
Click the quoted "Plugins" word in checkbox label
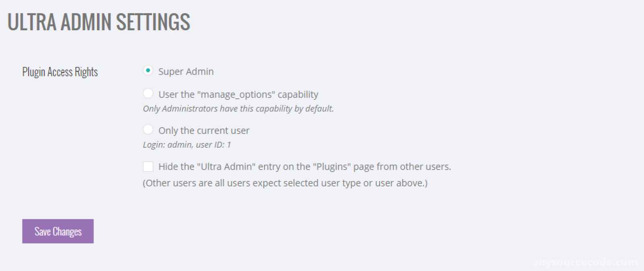pyautogui.click(x=332, y=167)
